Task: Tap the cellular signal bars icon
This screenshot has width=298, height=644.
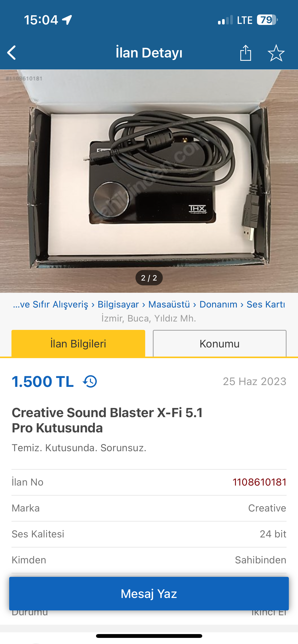Action: coord(225,20)
